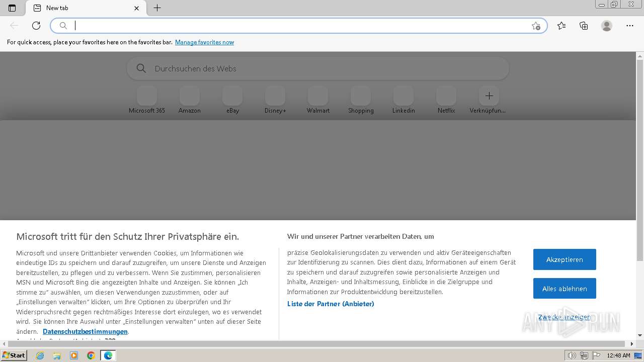Open Liste der Partner (Anbieter) link
The width and height of the screenshot is (644, 362).
point(331,304)
